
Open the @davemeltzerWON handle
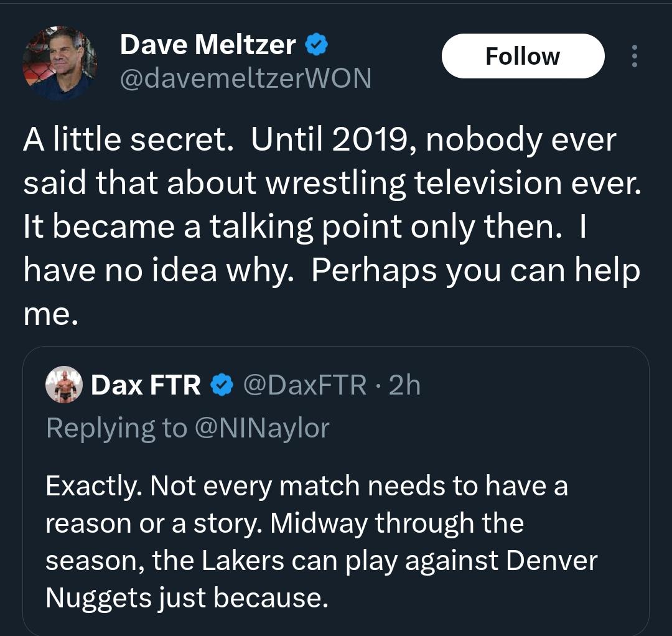click(x=245, y=78)
